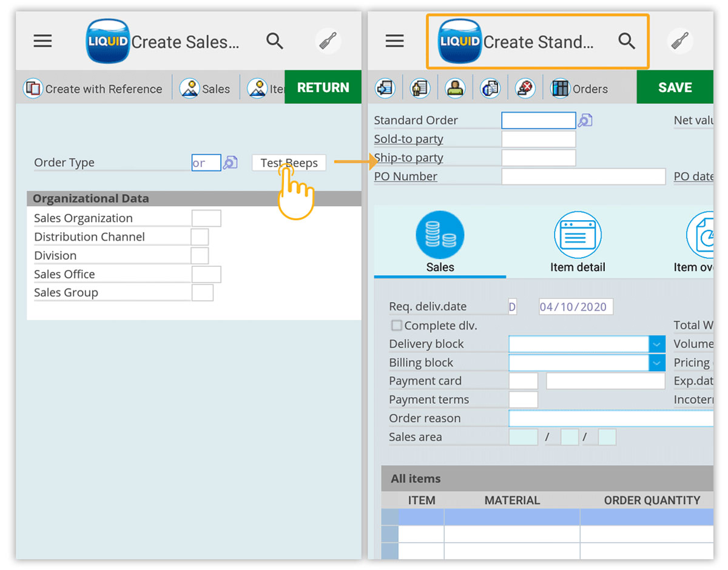The width and height of the screenshot is (728, 570).
Task: Click the ITEM column header
Action: pyautogui.click(x=422, y=500)
